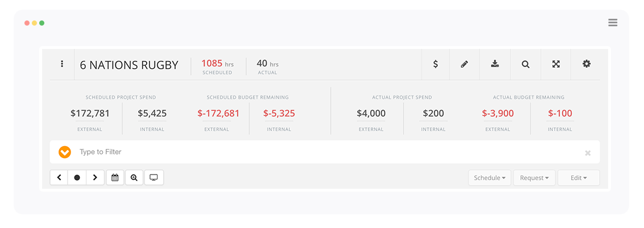Open the calendar date picker
Viewport: 644px width, 228px height.
115,177
